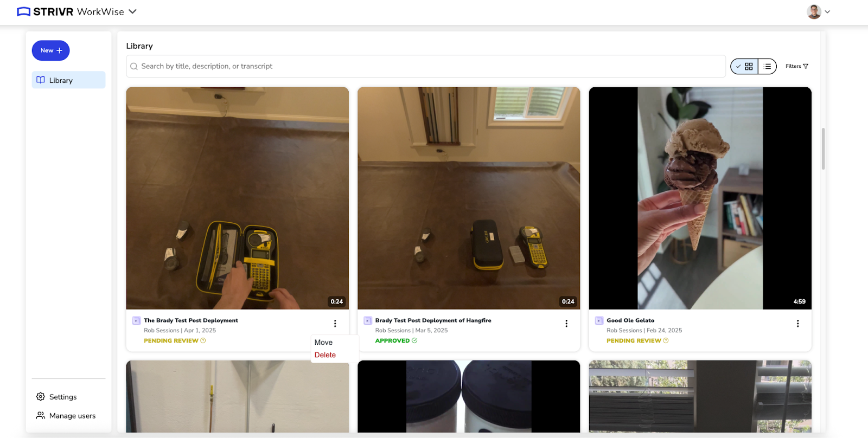Image resolution: width=868 pixels, height=438 pixels.
Task: Open The Brady Test Post Deployment thumbnail
Action: (238, 198)
